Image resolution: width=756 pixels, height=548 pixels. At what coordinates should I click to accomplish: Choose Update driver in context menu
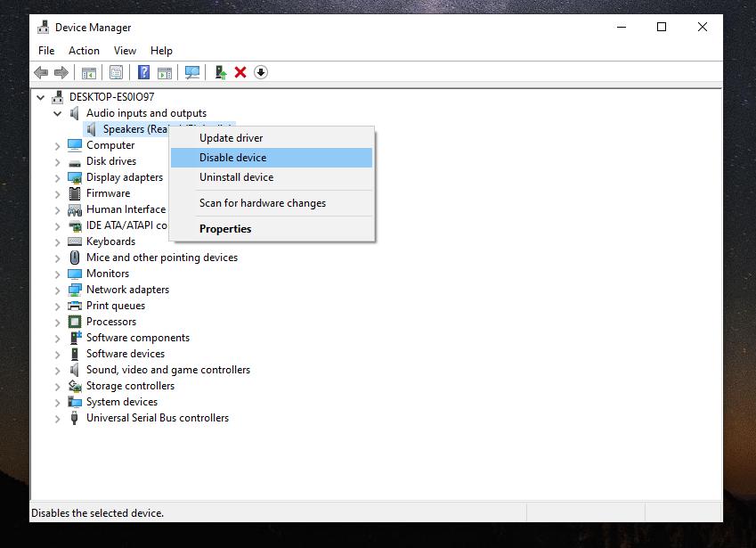click(x=231, y=138)
